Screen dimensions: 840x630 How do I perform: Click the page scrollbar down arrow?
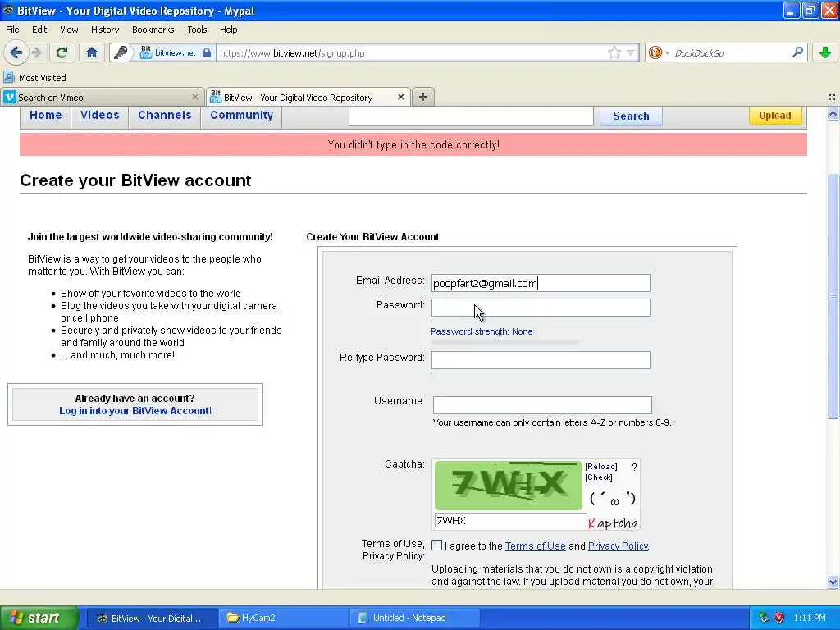(x=833, y=582)
